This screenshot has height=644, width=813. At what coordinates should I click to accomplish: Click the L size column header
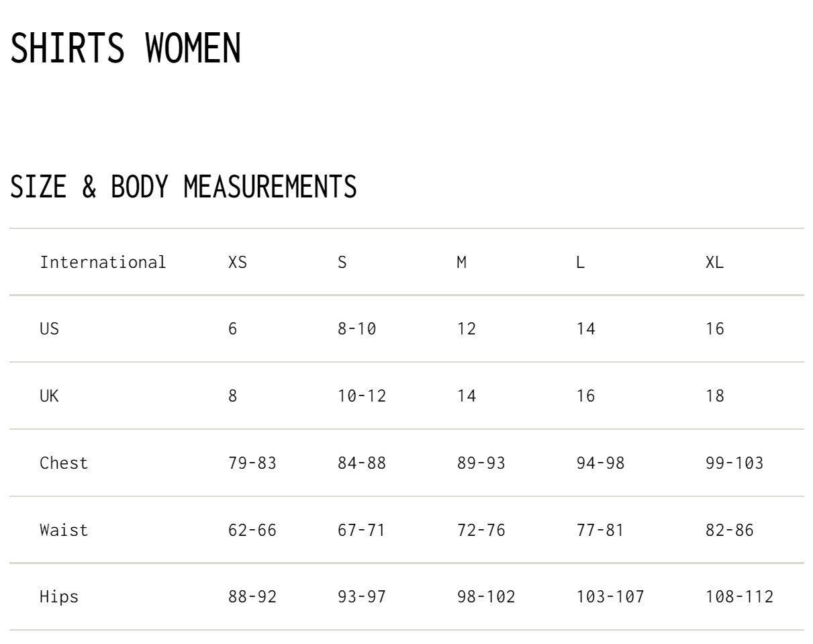tap(581, 262)
